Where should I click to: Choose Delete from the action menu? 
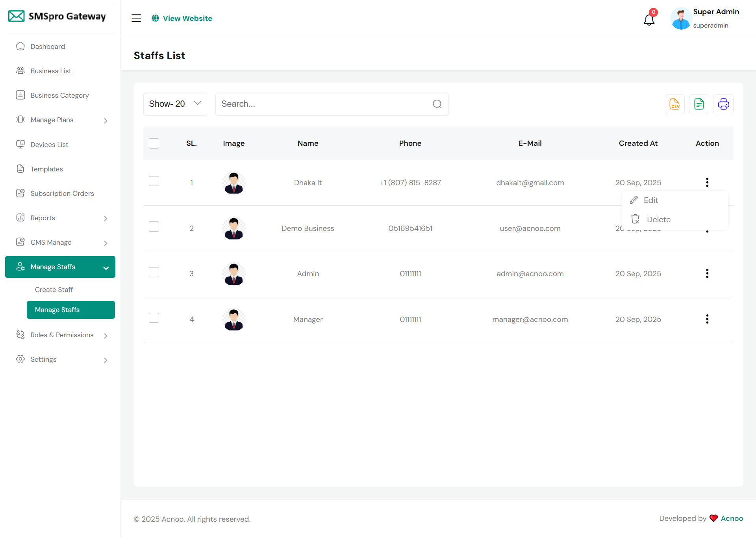658,219
